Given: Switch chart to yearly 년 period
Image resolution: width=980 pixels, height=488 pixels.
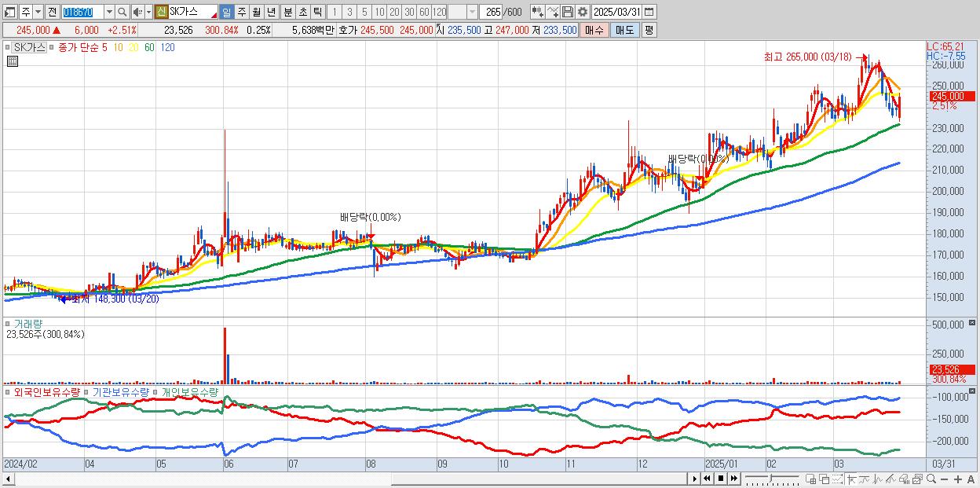Looking at the screenshot, I should [x=271, y=12].
